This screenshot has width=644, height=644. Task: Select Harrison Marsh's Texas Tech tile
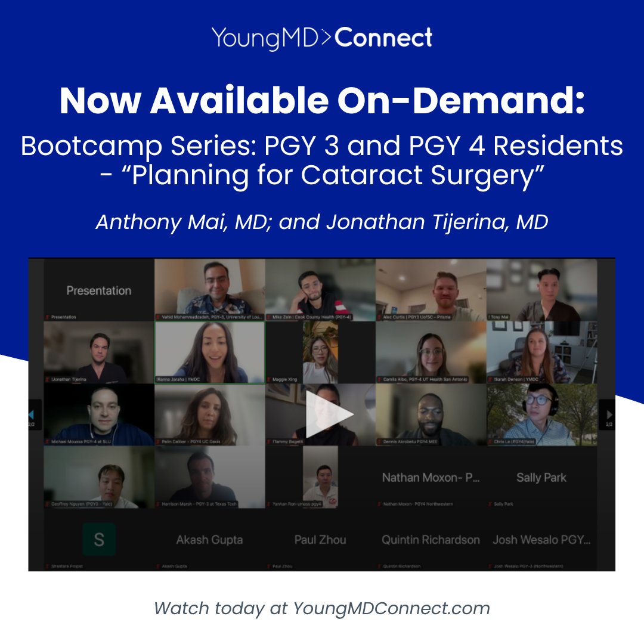point(209,477)
